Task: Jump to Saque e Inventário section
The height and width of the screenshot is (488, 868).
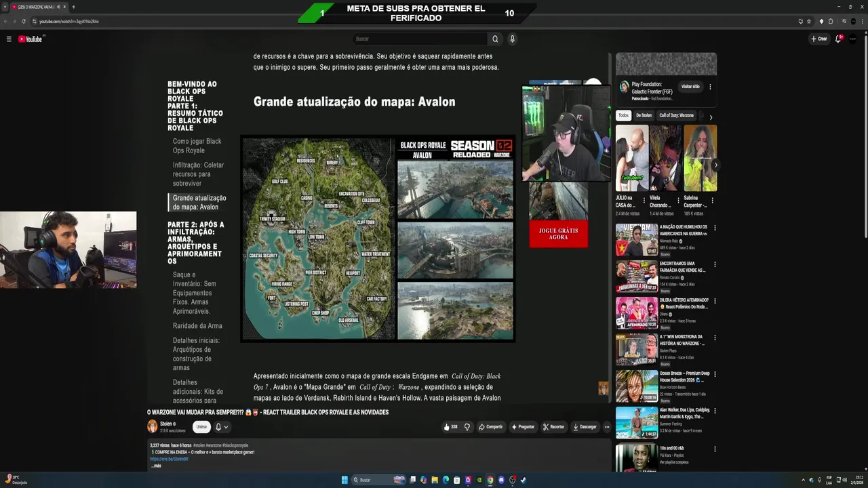Action: [195, 293]
